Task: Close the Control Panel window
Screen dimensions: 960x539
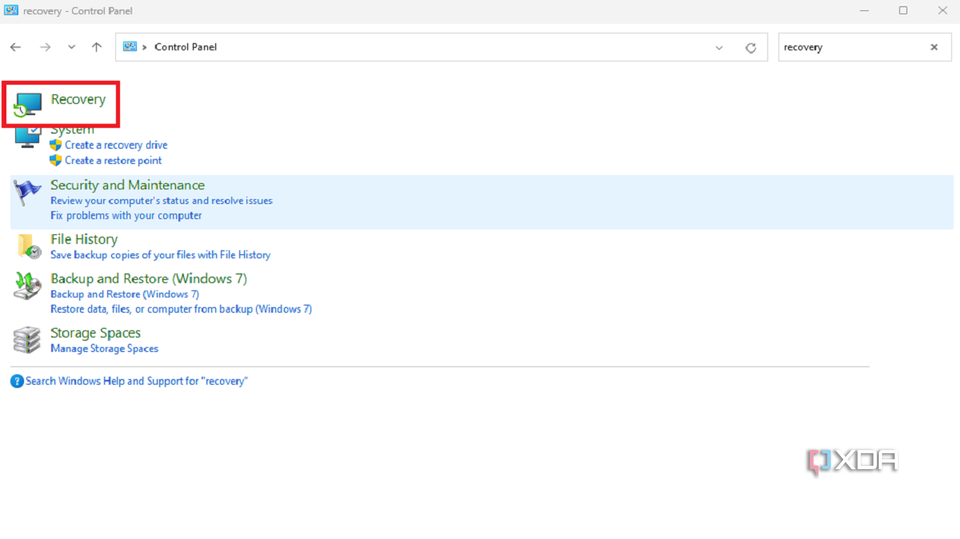Action: (942, 10)
